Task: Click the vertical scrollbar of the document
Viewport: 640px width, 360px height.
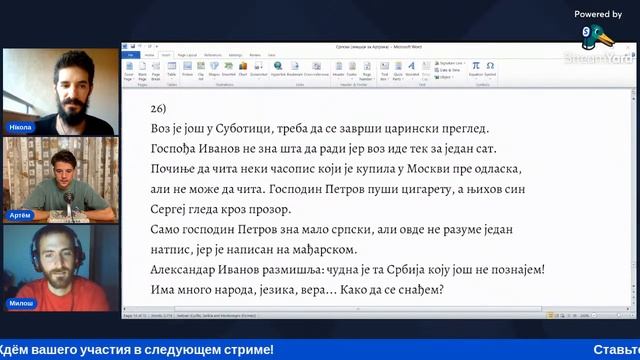Action: 633,198
